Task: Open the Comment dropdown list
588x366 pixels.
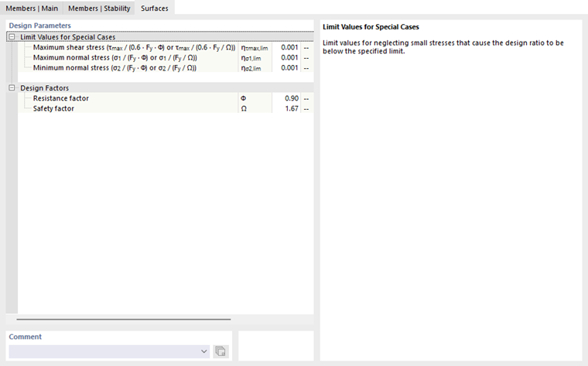Action: coord(203,351)
